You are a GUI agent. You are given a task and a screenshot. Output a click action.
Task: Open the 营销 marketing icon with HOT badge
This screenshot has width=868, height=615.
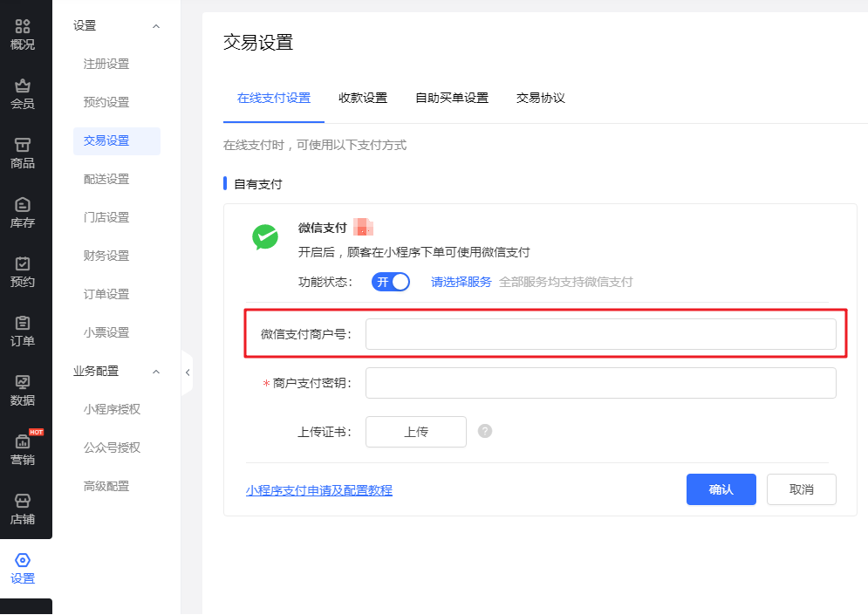[23, 441]
